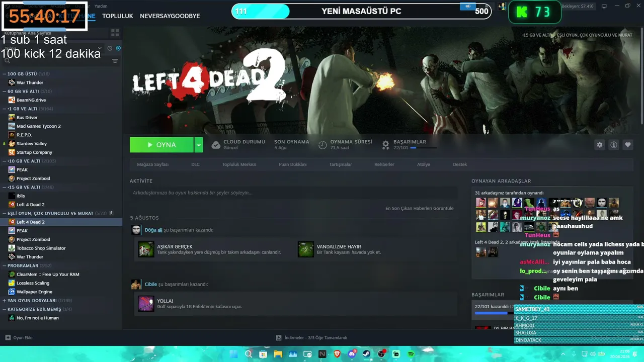The height and width of the screenshot is (362, 644).
Task: Select the Startup Company game icon
Action: tap(12, 152)
